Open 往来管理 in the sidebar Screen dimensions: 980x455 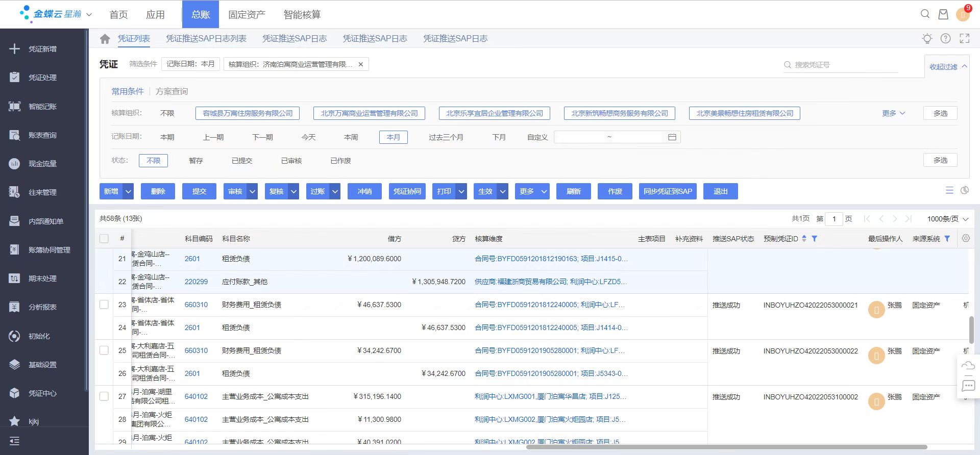pyautogui.click(x=42, y=192)
